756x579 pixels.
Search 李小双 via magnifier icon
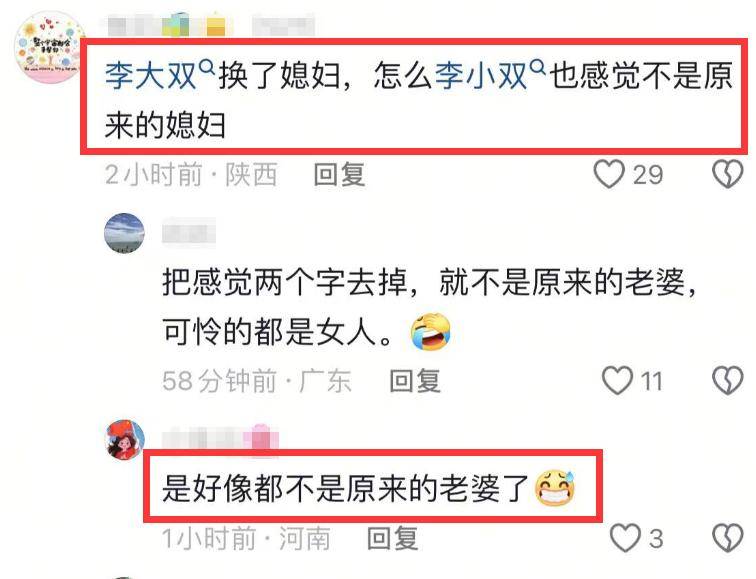[x=538, y=67]
